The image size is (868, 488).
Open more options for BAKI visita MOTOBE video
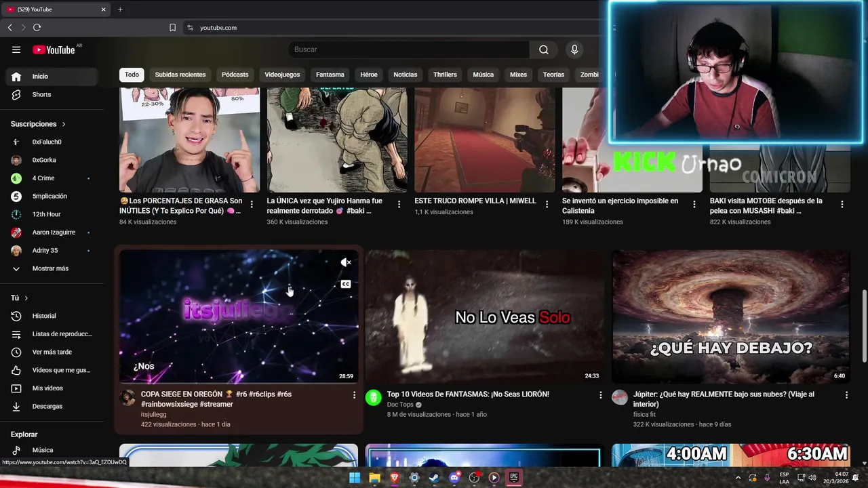tap(842, 204)
